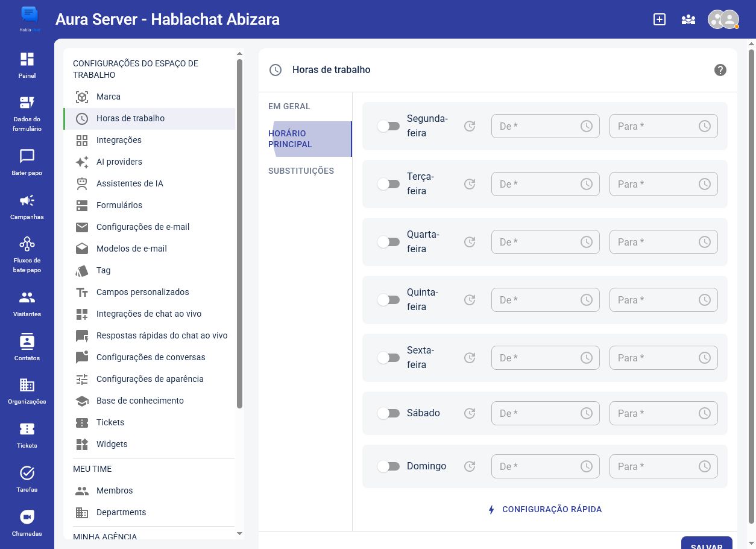Open the Bater papo chat icon
This screenshot has height=549, width=756.
click(27, 156)
